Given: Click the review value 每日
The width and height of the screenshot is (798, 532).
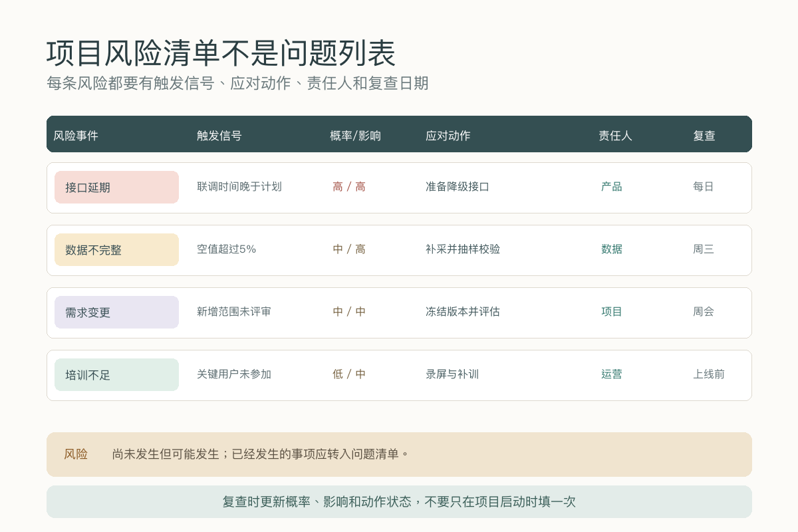Looking at the screenshot, I should tap(704, 187).
